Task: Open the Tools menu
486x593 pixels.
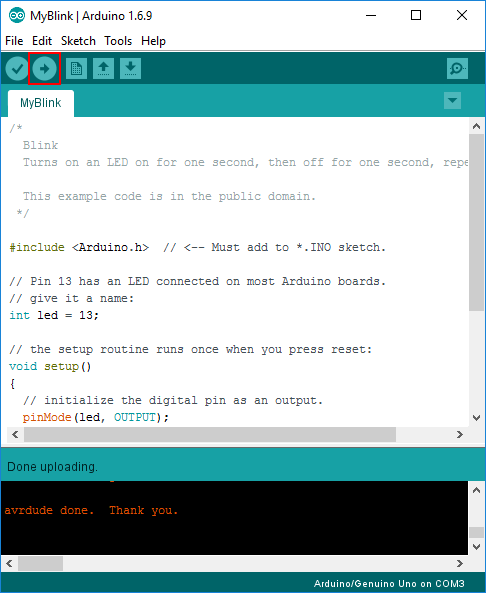Action: tap(118, 40)
